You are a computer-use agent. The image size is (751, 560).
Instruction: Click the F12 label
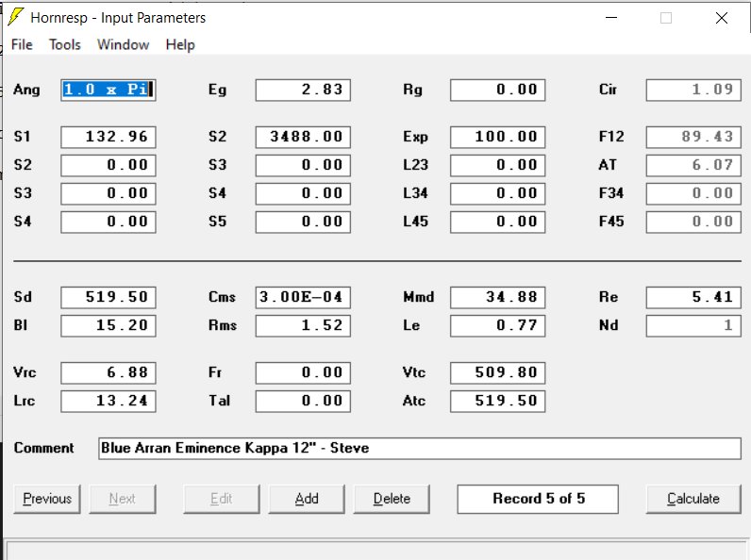pos(611,137)
